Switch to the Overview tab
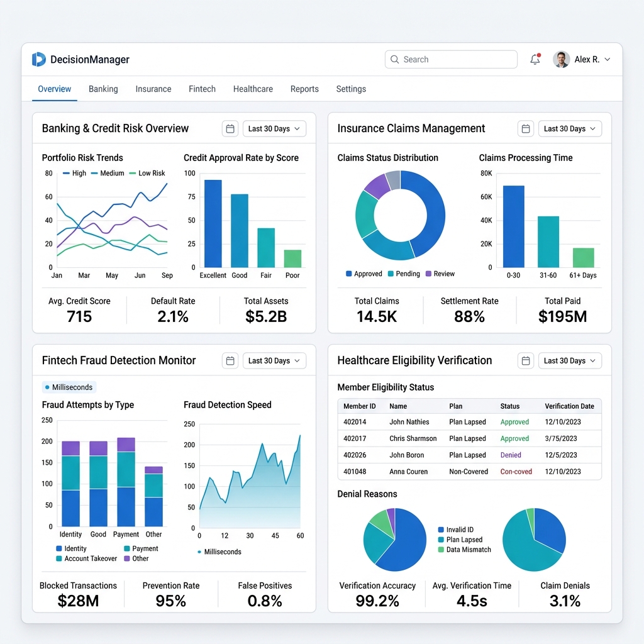Viewport: 644px width, 644px height. tap(54, 89)
